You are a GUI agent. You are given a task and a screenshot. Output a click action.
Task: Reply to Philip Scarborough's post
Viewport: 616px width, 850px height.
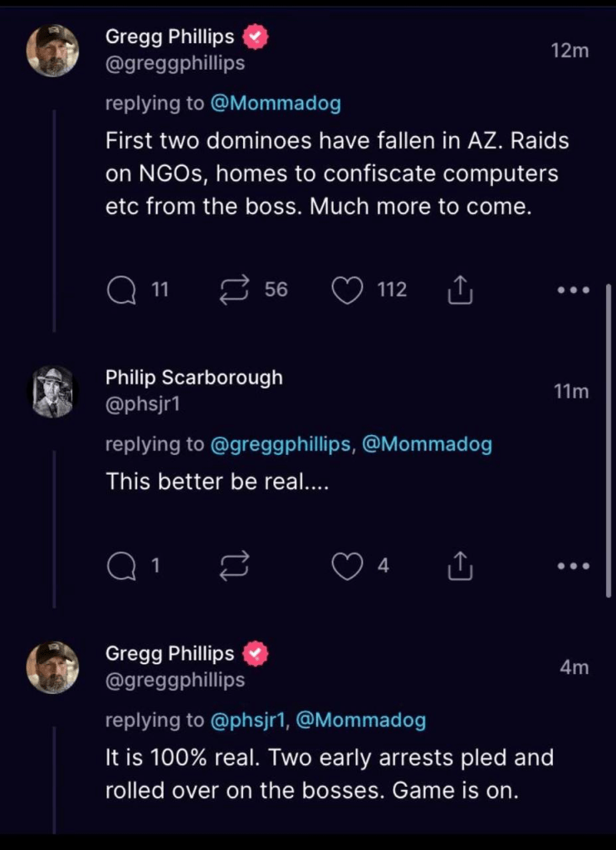122,566
